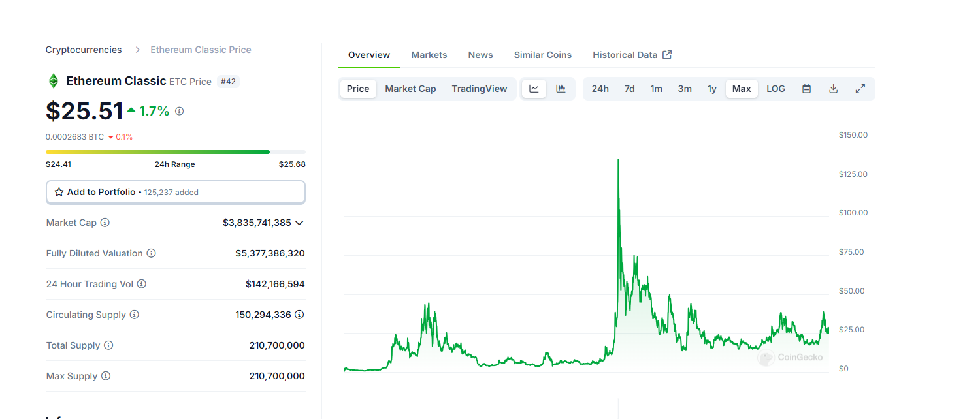Open the Similar Coins tab
Image resolution: width=980 pixels, height=419 pixels.
click(x=543, y=55)
